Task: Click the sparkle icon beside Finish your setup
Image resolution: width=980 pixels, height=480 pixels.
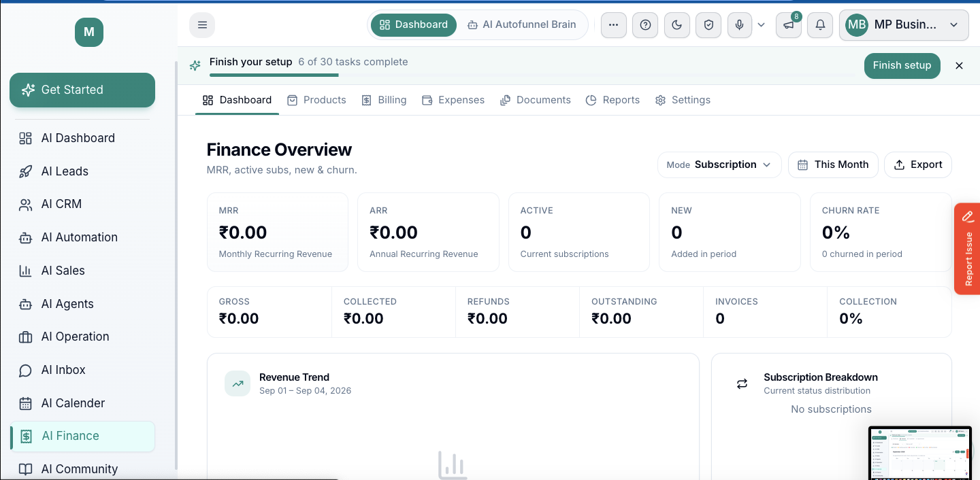Action: (195, 65)
